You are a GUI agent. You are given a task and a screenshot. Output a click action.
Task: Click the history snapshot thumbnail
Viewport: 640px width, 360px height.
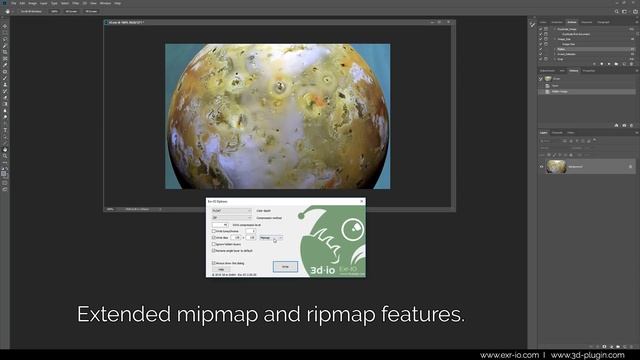click(x=548, y=79)
